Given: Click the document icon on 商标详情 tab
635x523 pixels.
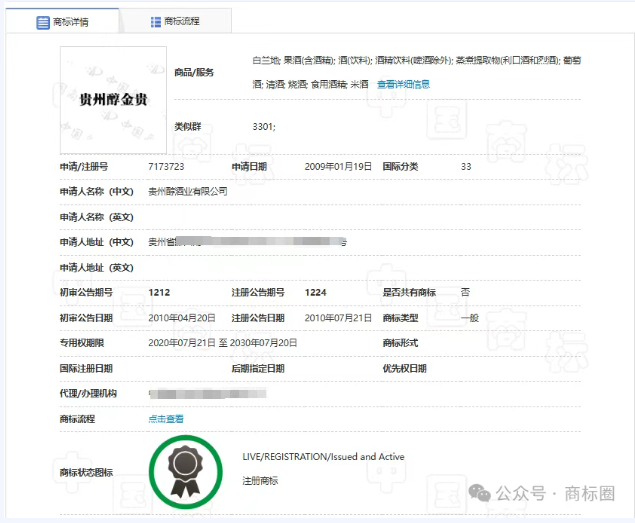Looking at the screenshot, I should pyautogui.click(x=43, y=21).
